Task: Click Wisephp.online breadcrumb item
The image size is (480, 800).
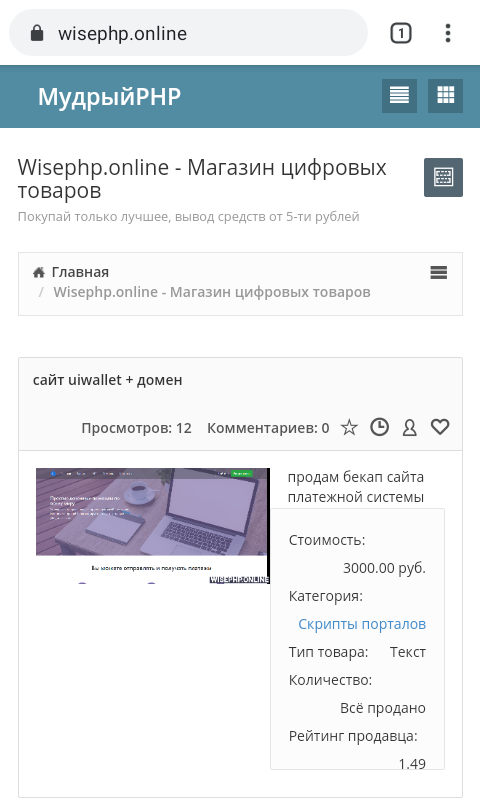Action: tap(212, 292)
